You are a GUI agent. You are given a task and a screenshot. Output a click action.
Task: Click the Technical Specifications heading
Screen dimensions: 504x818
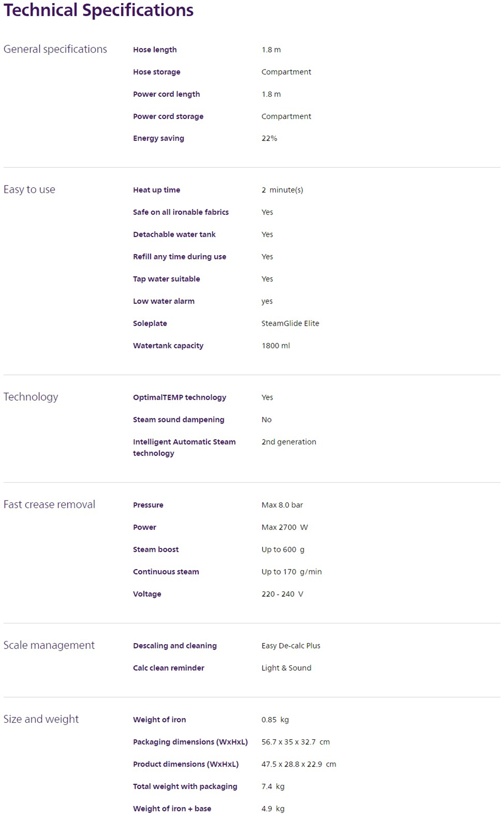99,11
